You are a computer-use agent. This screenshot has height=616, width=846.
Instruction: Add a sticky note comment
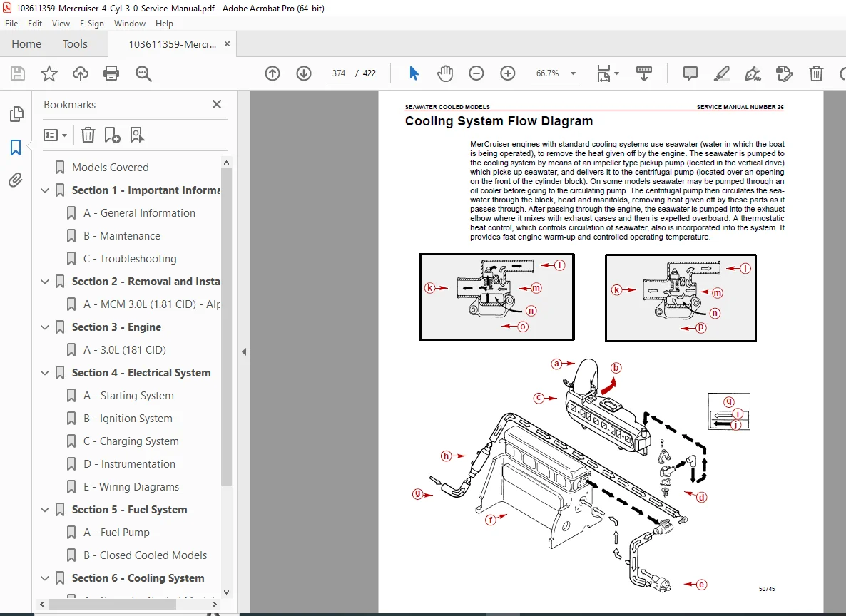pyautogui.click(x=690, y=73)
